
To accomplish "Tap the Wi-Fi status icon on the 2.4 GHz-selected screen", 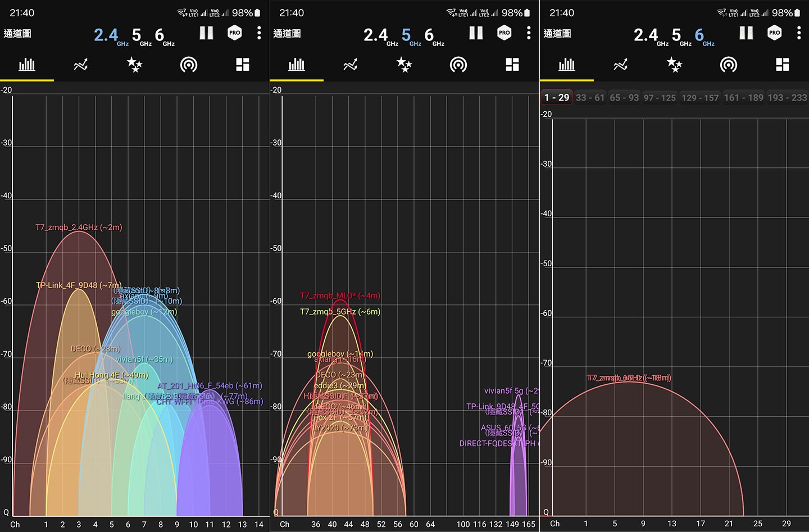I will pyautogui.click(x=181, y=12).
